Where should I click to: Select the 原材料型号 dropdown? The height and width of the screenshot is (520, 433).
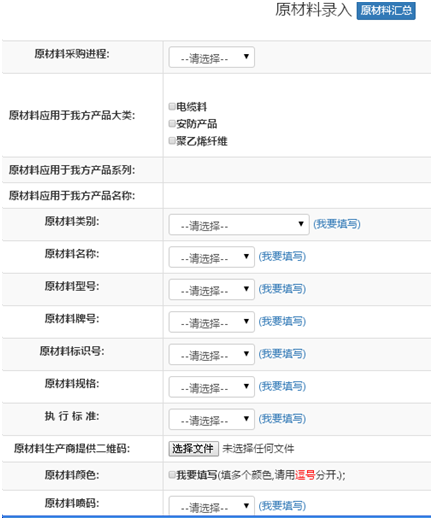pyautogui.click(x=212, y=289)
